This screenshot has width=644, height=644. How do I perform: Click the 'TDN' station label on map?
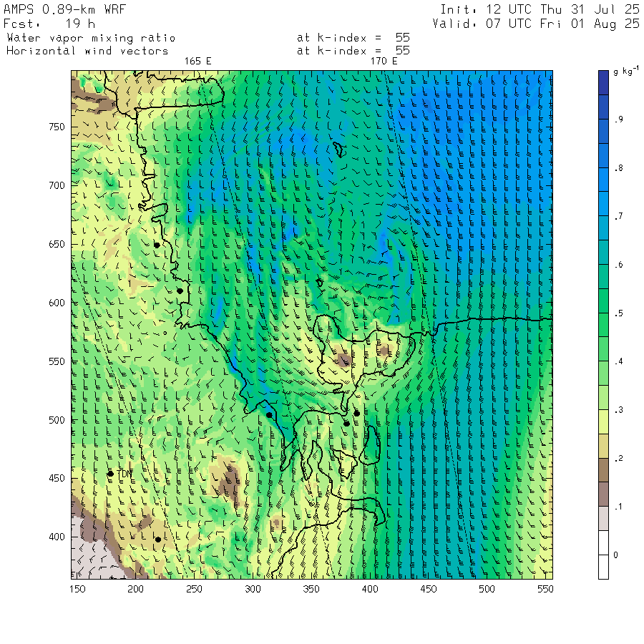[125, 474]
